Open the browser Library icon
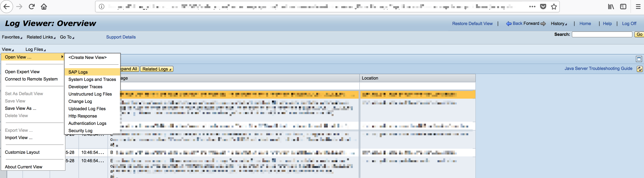Image resolution: width=644 pixels, height=178 pixels. point(611,7)
